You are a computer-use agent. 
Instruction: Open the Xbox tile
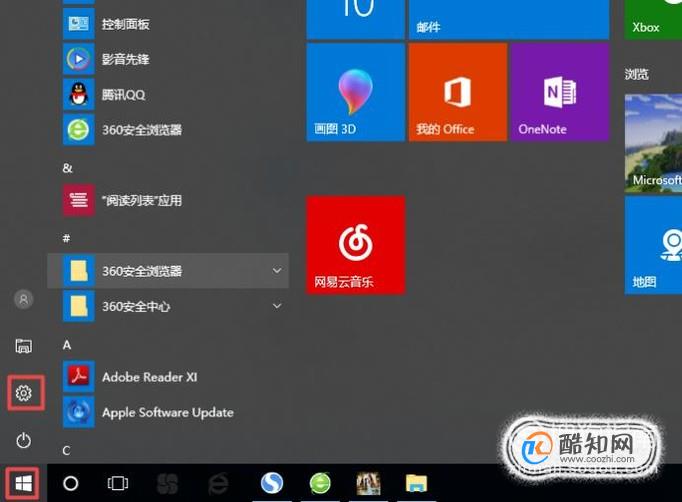(653, 20)
